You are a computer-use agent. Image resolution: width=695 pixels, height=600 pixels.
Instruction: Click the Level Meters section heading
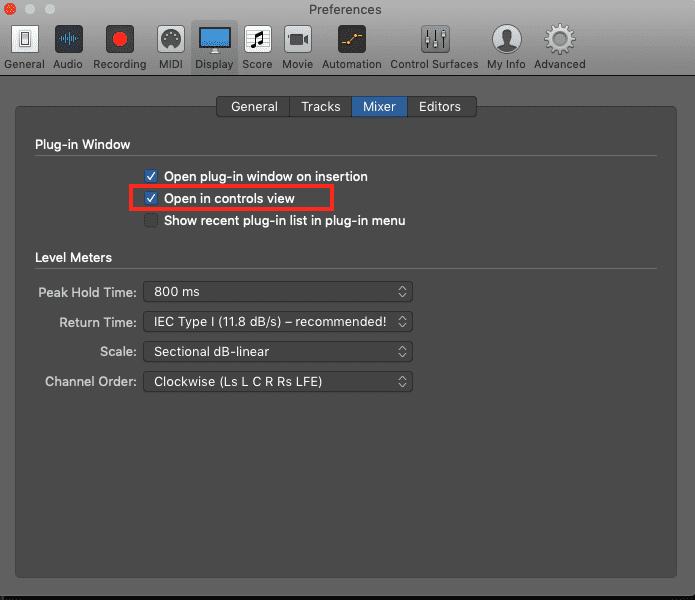tap(74, 257)
